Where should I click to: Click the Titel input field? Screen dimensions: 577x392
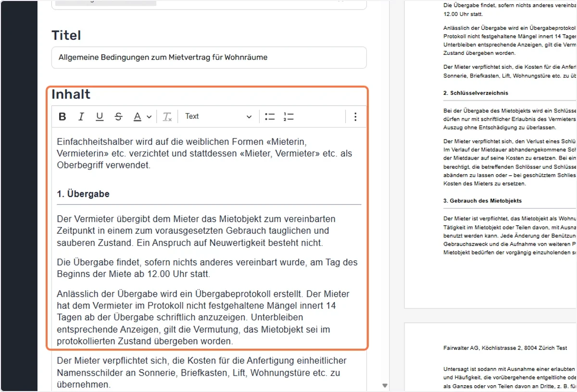pyautogui.click(x=209, y=57)
